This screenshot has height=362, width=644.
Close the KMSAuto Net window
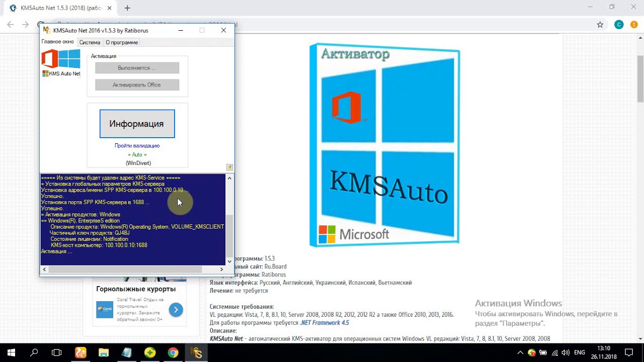[223, 30]
